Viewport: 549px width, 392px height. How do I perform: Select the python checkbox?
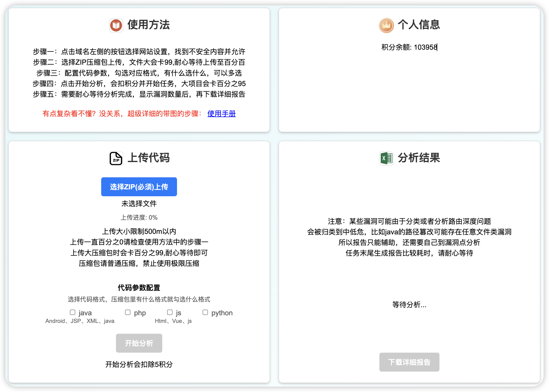[205, 312]
